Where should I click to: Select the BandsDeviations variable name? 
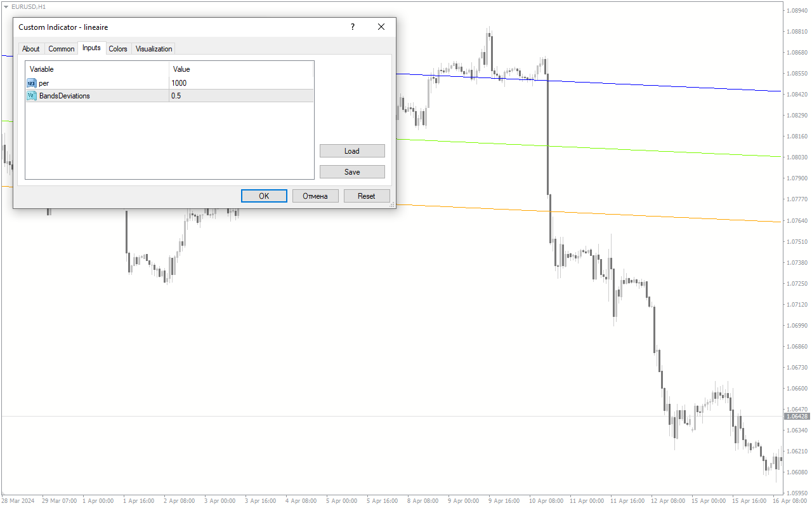point(64,96)
